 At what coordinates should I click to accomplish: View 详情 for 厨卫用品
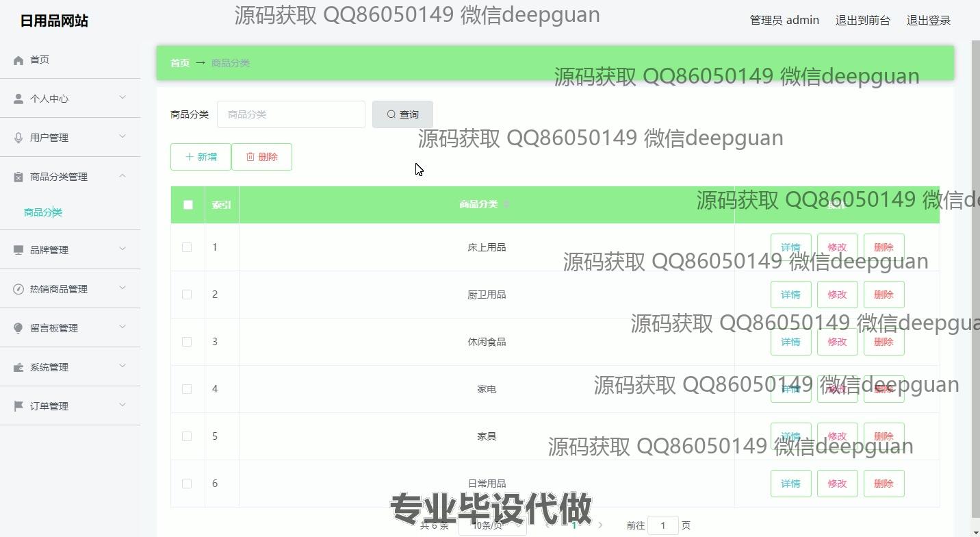coord(790,295)
